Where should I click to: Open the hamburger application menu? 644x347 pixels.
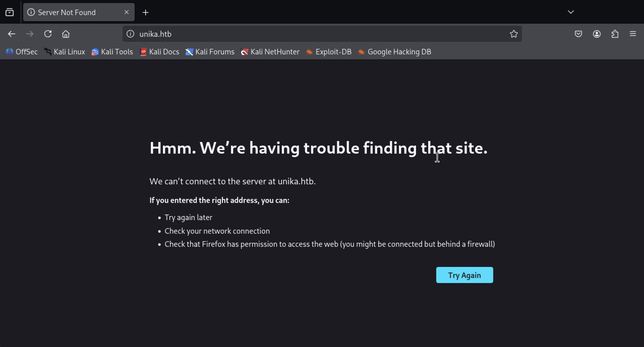click(633, 34)
